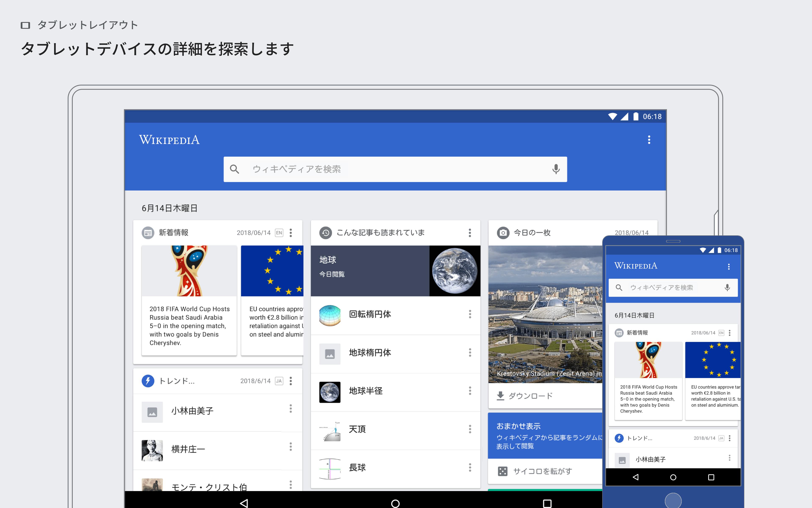Tap the tablet search magnifier icon
The height and width of the screenshot is (508, 812).
pyautogui.click(x=235, y=169)
